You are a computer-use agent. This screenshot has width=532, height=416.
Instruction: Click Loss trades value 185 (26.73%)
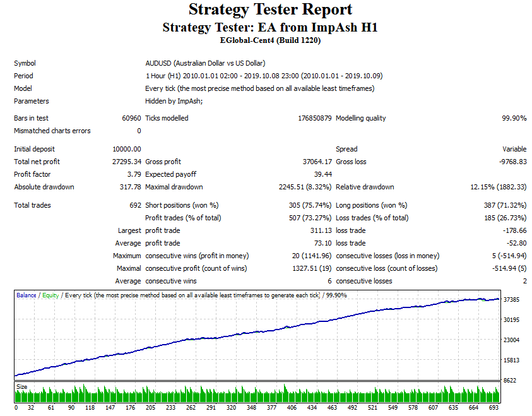(505, 218)
